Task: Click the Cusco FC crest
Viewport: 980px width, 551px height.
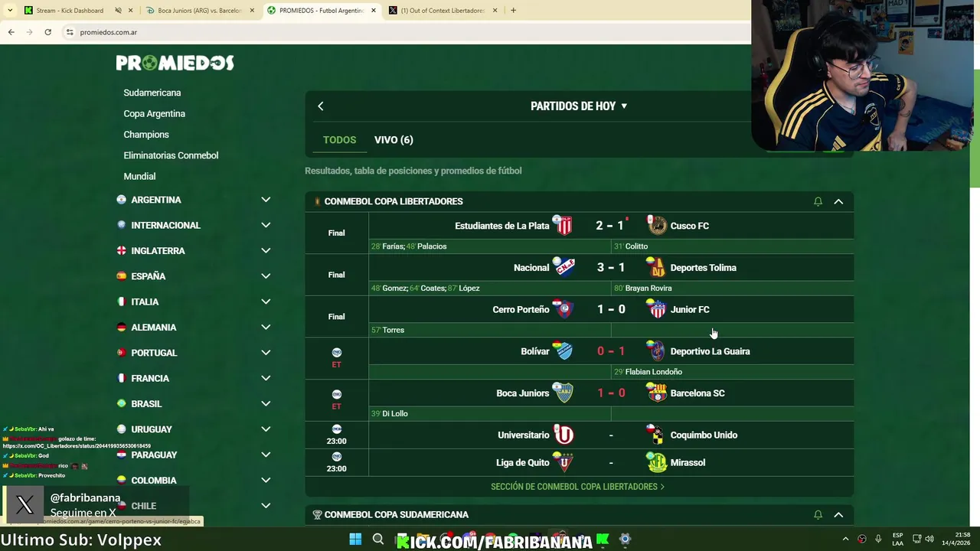Action: [657, 226]
